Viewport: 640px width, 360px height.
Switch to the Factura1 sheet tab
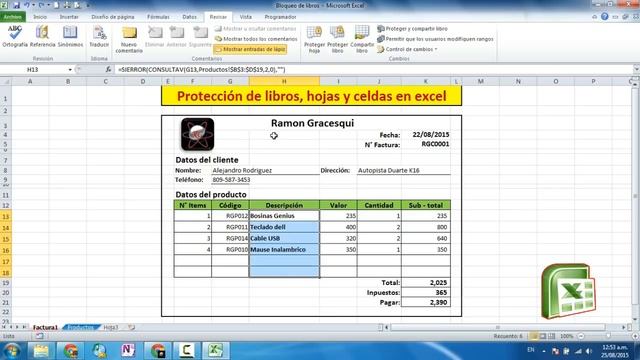pos(45,327)
